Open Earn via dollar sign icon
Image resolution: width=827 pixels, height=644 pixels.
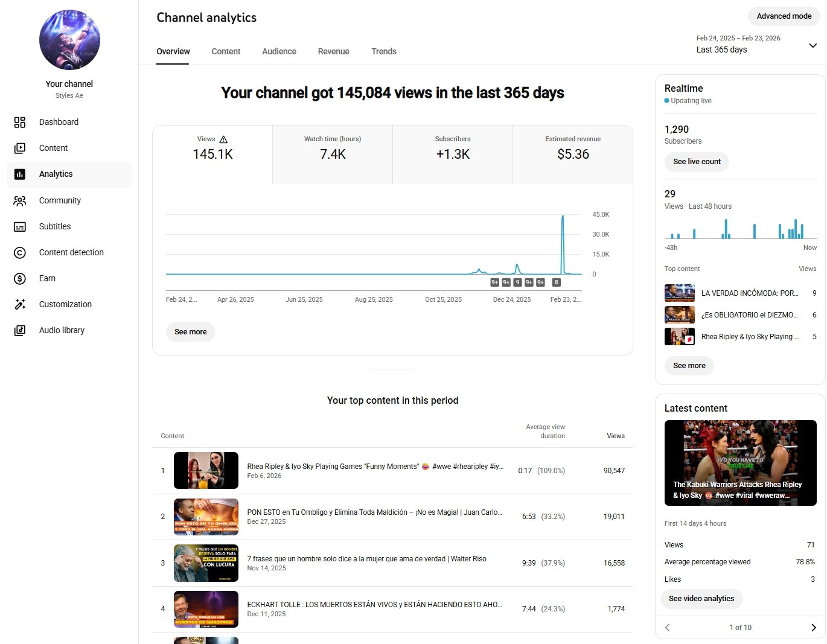[20, 279]
